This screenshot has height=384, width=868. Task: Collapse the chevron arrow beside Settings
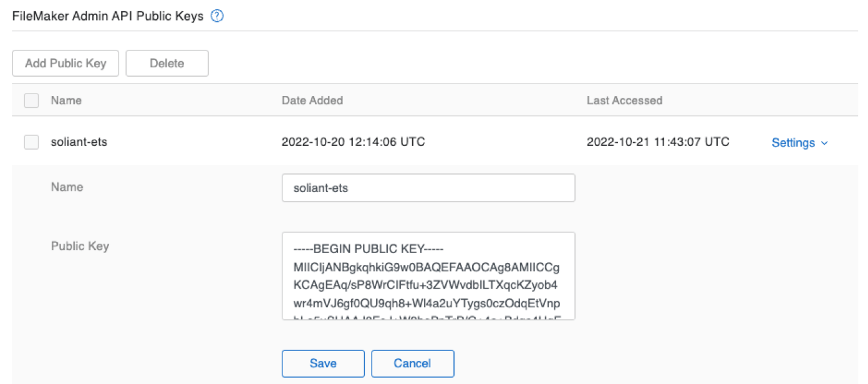click(x=824, y=143)
